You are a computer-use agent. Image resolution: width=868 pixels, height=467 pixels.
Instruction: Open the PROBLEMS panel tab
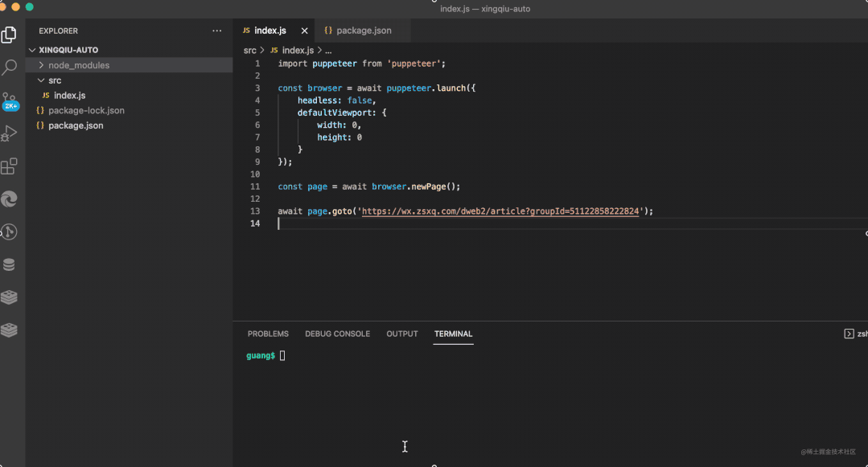pos(268,334)
